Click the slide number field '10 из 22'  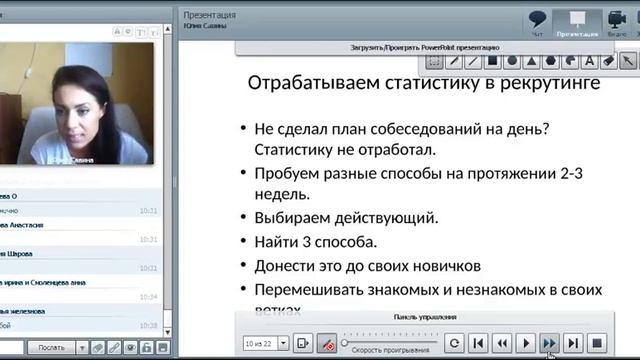pos(260,344)
